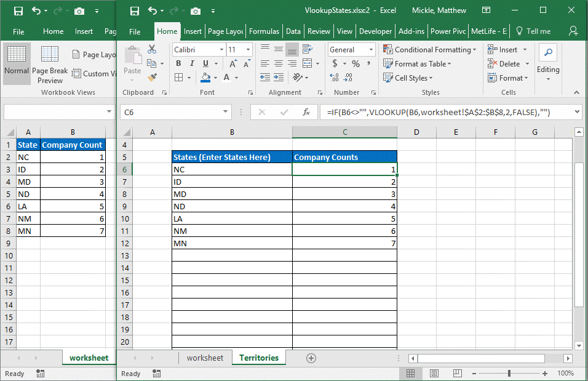Viewport: 588px width, 381px height.
Task: Click Increase Decimal icon
Action: (x=335, y=78)
